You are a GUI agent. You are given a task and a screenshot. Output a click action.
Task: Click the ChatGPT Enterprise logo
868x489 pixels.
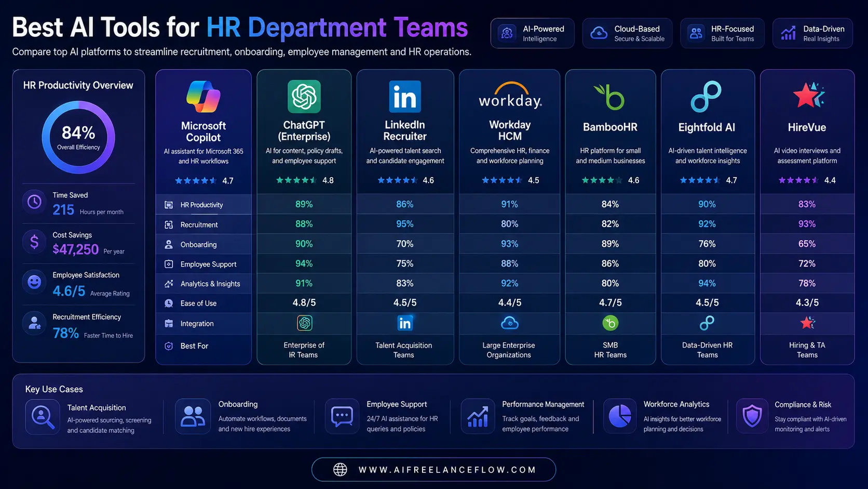coord(304,97)
